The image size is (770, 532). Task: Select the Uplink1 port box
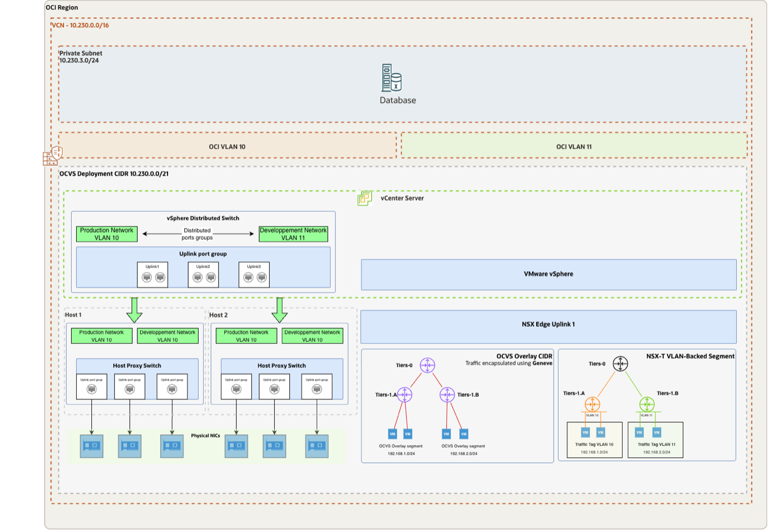tap(152, 274)
